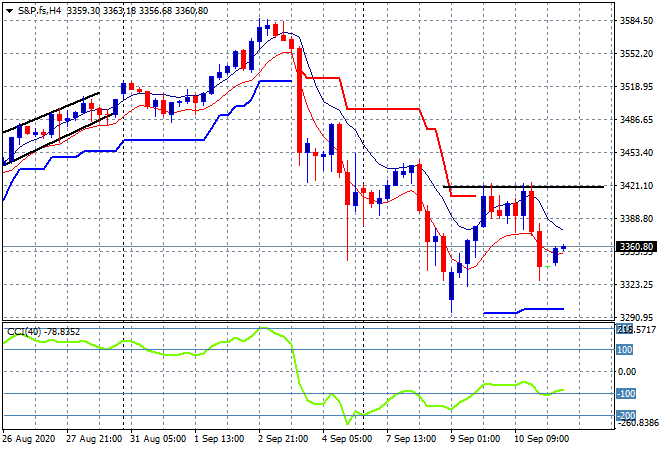Click the 10 Sep 09:00 time label
The width and height of the screenshot is (660, 450).
click(x=541, y=439)
